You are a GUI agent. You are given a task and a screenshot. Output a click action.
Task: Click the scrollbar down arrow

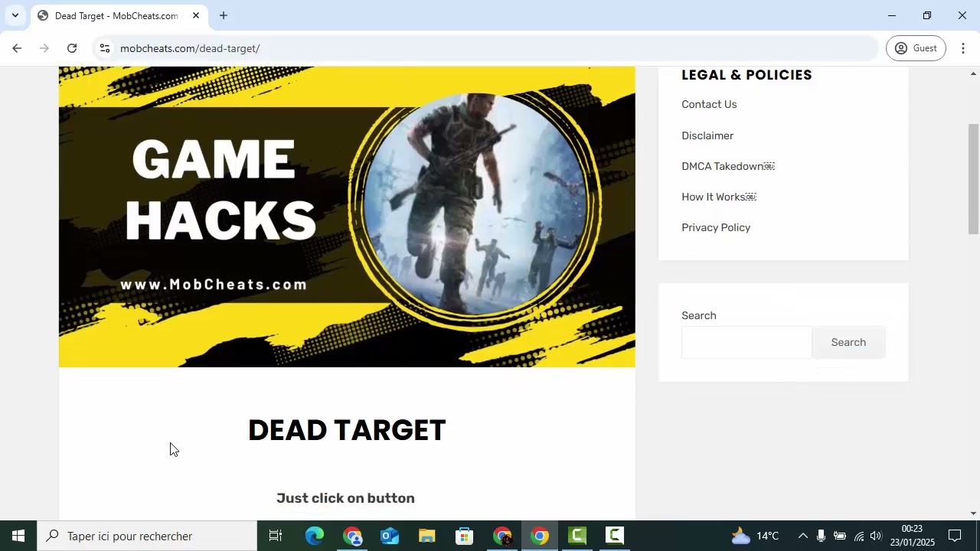click(x=974, y=514)
